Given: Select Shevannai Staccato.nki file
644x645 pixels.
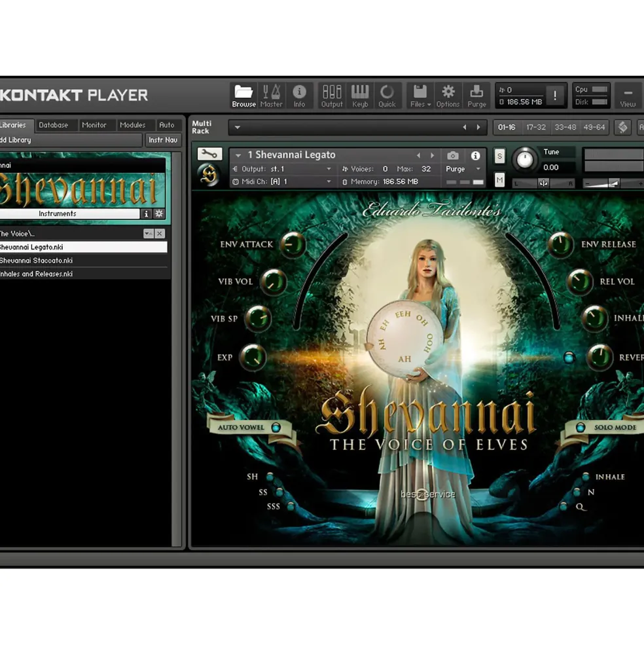Looking at the screenshot, I should [x=84, y=261].
